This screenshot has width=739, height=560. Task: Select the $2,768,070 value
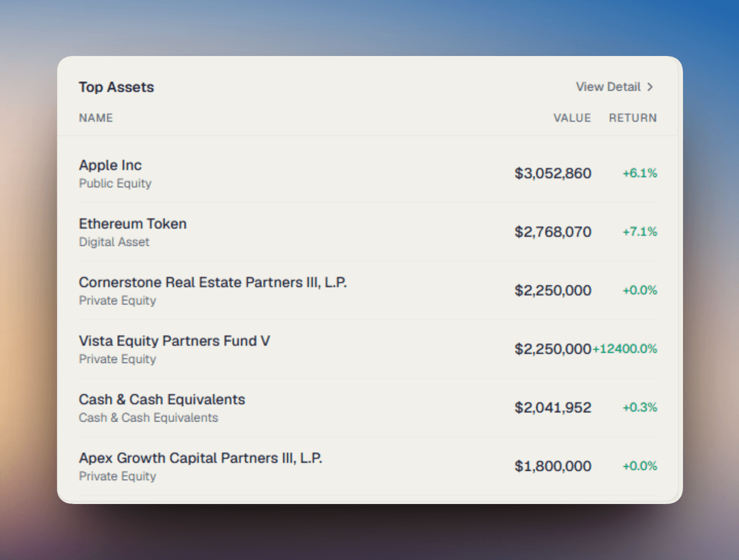tap(553, 232)
